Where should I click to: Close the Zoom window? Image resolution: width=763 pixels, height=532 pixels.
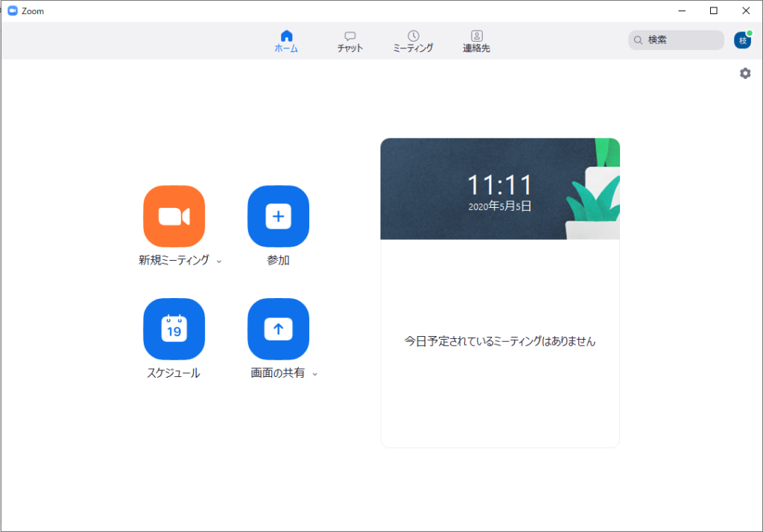[x=745, y=10]
